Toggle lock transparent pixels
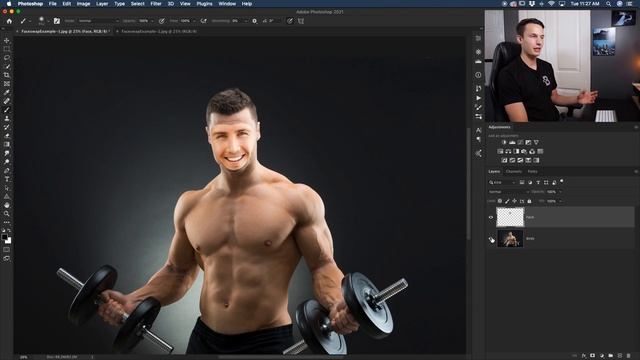Screen dimensions: 640x360 [500, 201]
